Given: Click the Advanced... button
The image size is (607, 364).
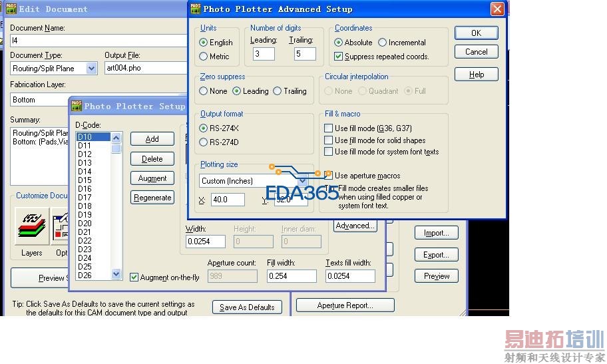Looking at the screenshot, I should [x=355, y=226].
